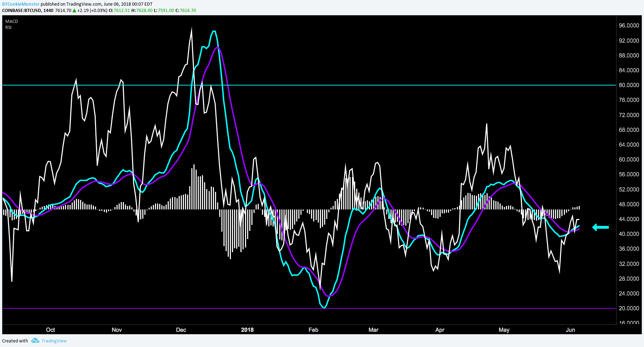Click the 96.0000 price axis label

pyautogui.click(x=629, y=26)
